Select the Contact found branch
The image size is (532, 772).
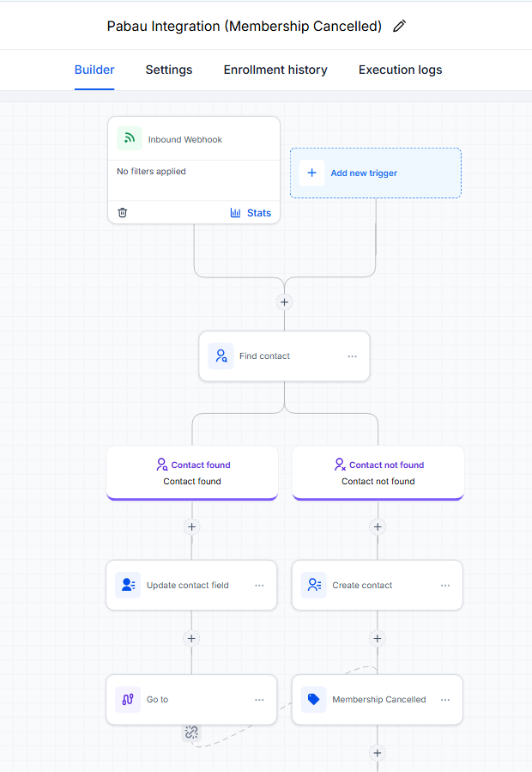coord(192,472)
